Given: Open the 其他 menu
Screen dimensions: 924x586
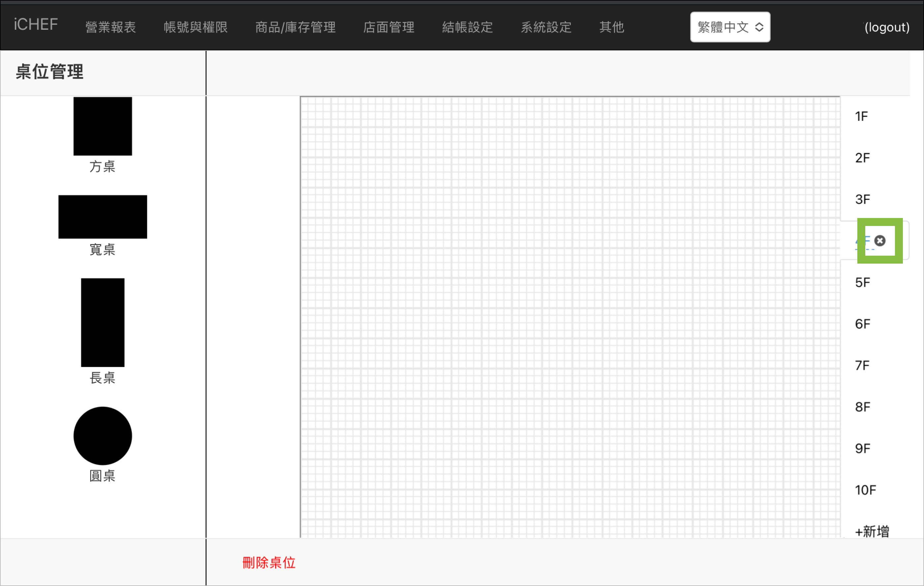Looking at the screenshot, I should tap(611, 27).
